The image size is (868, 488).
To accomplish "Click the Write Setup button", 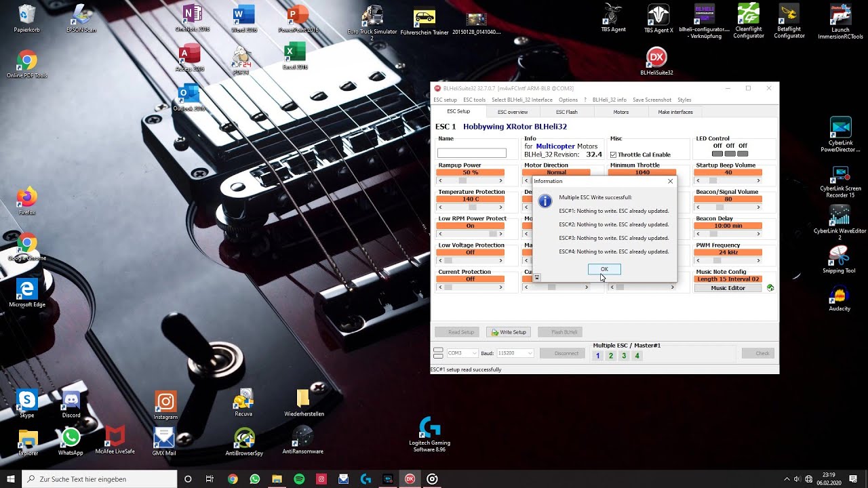I will coord(509,332).
